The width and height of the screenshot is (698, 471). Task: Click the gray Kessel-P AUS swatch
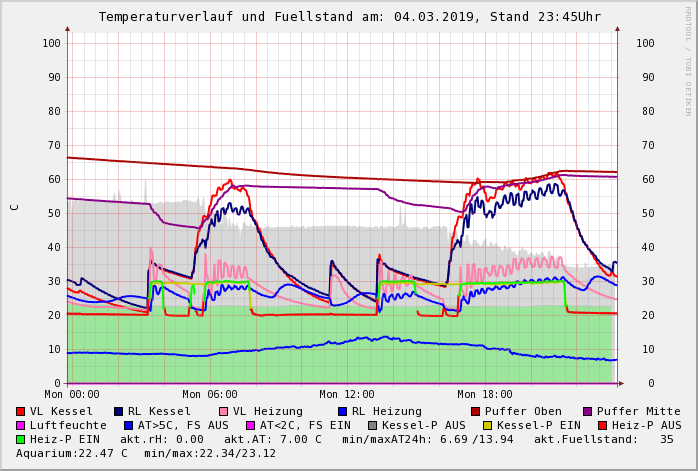(372, 425)
